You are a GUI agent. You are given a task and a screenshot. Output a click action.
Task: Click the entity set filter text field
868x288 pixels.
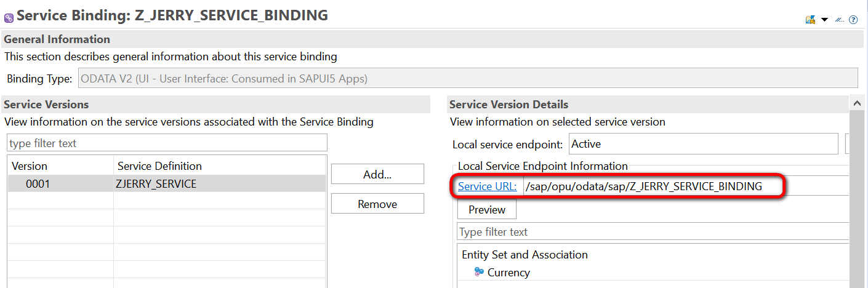click(x=653, y=232)
